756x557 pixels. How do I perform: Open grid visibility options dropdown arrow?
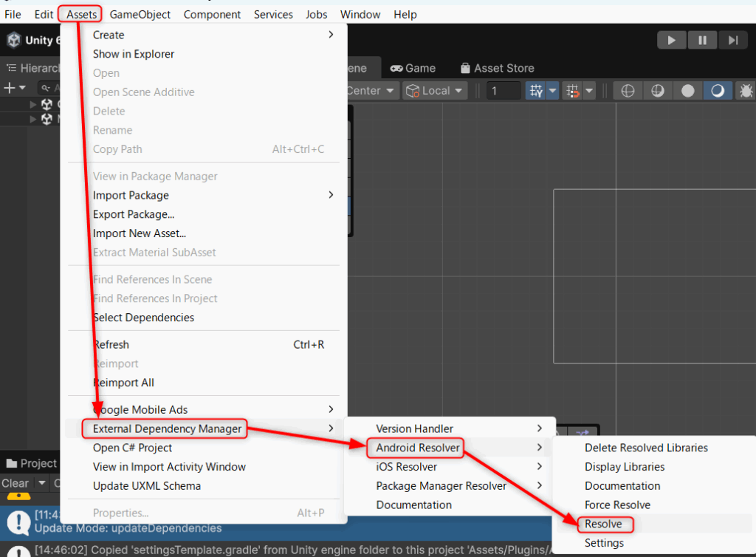[x=552, y=91]
